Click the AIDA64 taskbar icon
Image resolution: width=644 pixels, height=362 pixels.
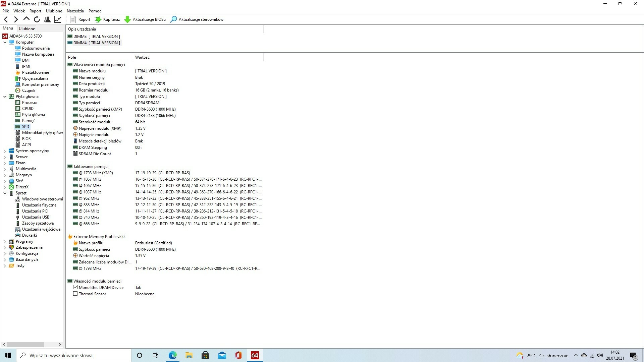[255, 355]
